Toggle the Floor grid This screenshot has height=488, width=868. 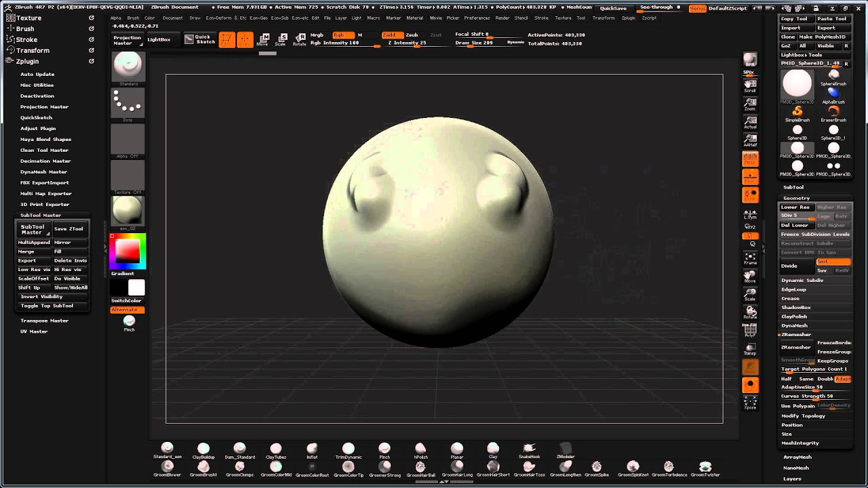click(x=750, y=176)
